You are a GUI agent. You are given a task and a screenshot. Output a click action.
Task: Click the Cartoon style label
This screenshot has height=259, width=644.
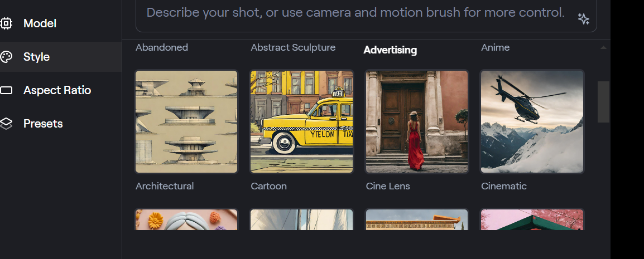pos(268,186)
